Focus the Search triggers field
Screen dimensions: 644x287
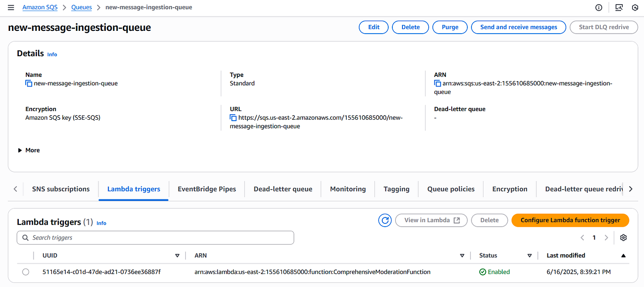point(155,238)
